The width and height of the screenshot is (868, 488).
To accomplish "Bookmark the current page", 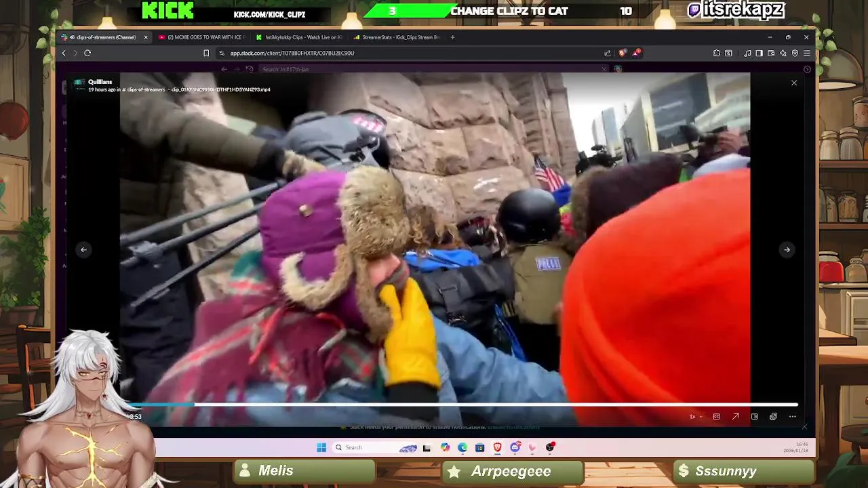I will pyautogui.click(x=206, y=53).
